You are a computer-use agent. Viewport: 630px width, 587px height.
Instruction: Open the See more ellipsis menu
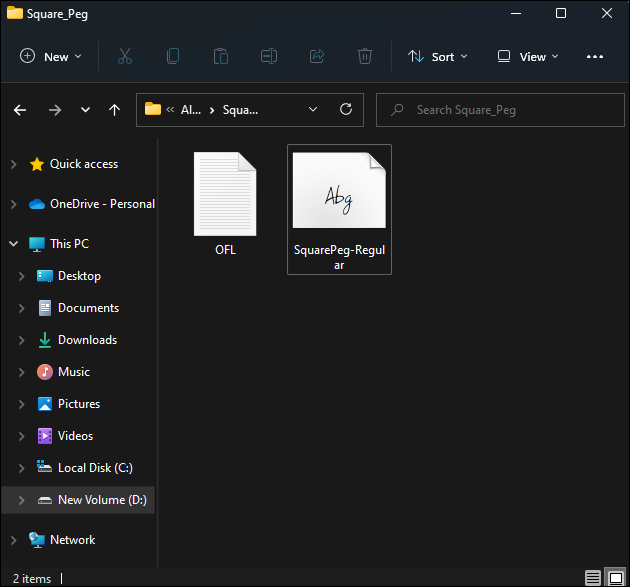(595, 56)
